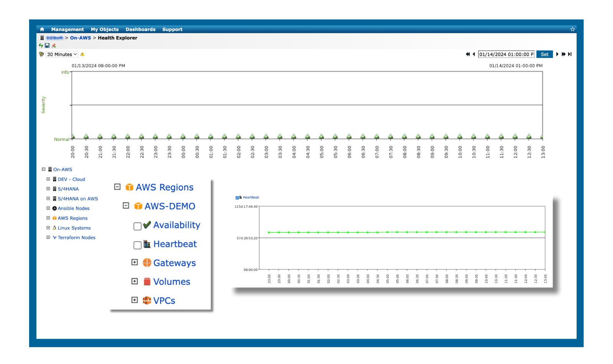Click the date and time input field
Viewport: 613px width, 364px height.
[506, 54]
